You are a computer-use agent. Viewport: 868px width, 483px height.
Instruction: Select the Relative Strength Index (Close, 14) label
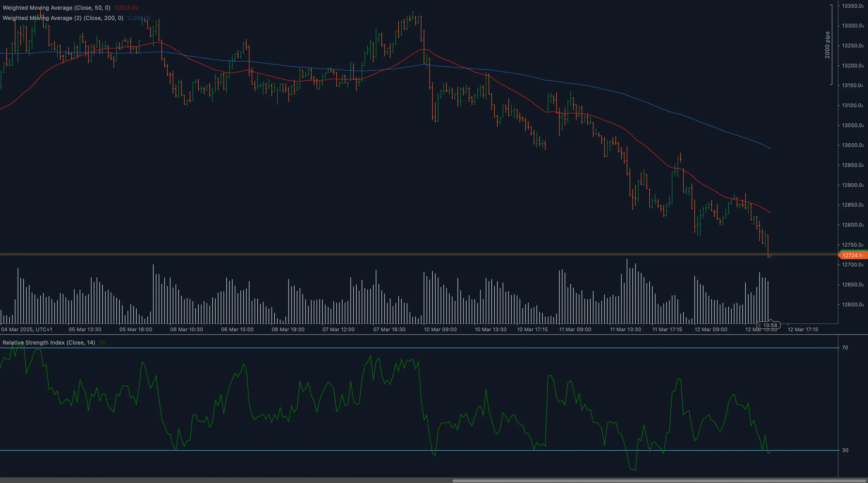(49, 343)
